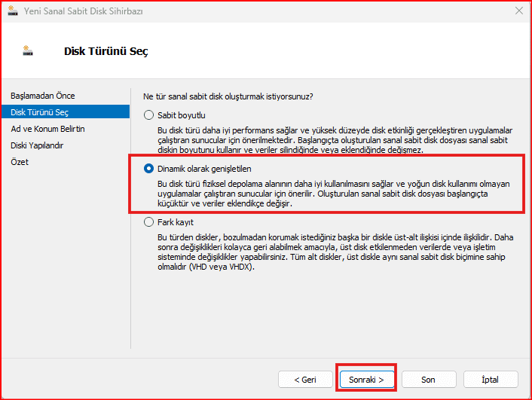Click the Sonraki > button
532x400 pixels.
pos(367,379)
